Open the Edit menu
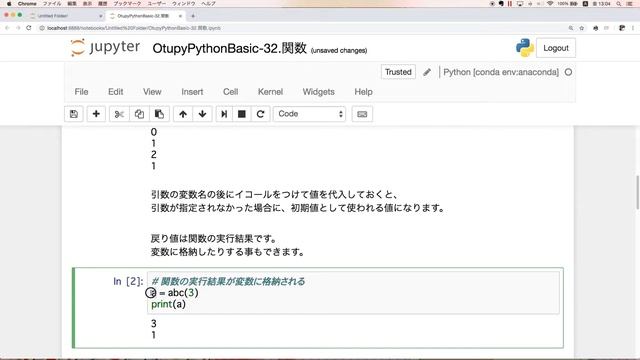 [116, 92]
